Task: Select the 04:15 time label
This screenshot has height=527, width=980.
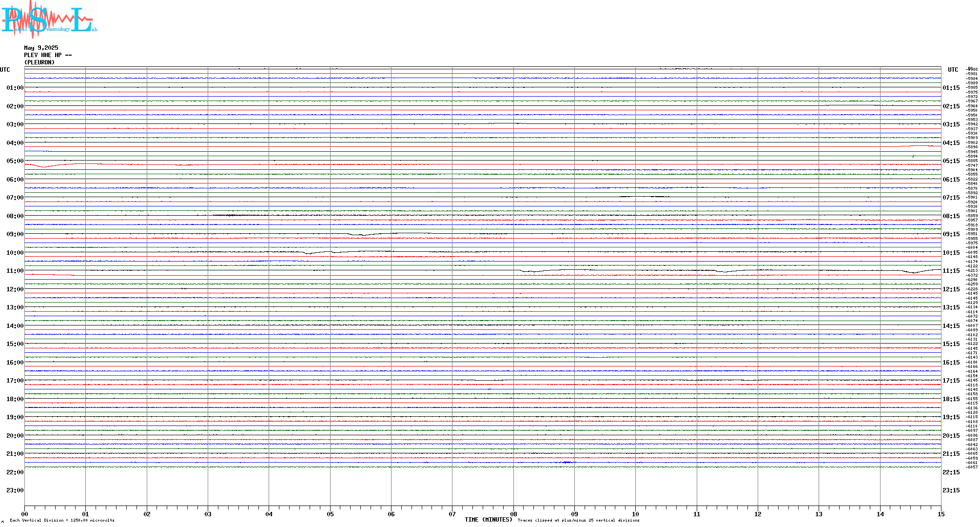Action: [x=951, y=143]
